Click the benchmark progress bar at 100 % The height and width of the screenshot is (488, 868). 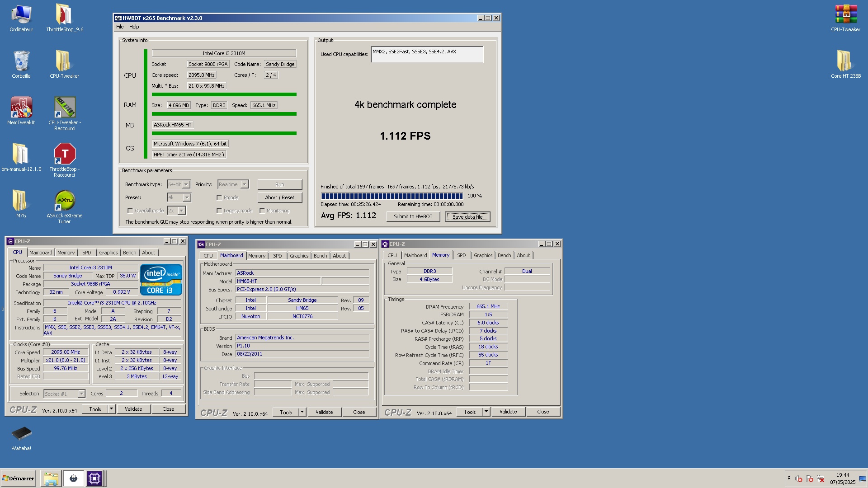pos(392,196)
